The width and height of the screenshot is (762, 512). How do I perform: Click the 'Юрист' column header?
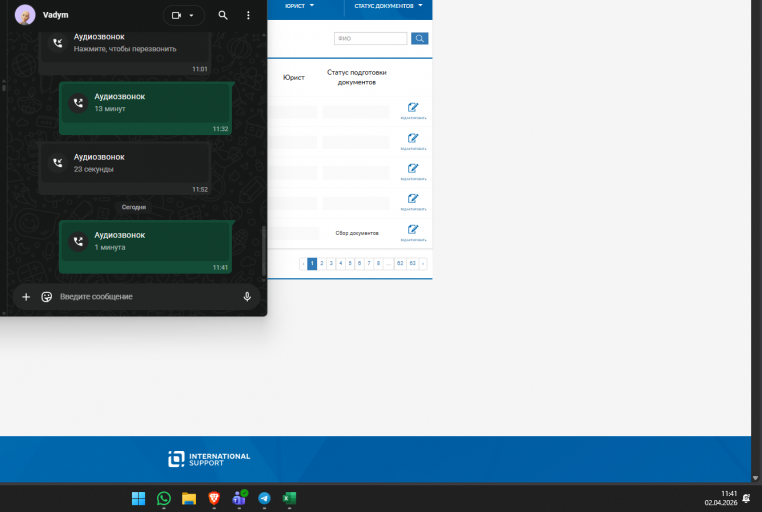coord(294,78)
